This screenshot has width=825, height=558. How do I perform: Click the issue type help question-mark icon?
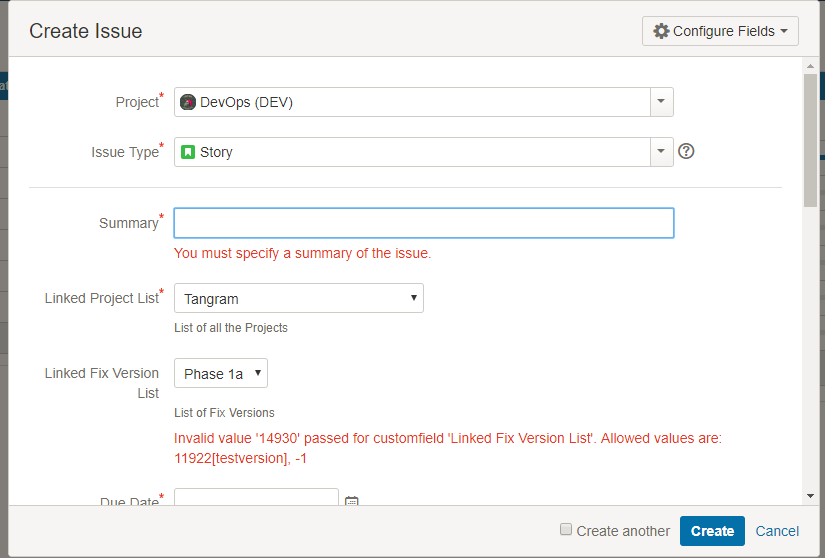point(686,151)
